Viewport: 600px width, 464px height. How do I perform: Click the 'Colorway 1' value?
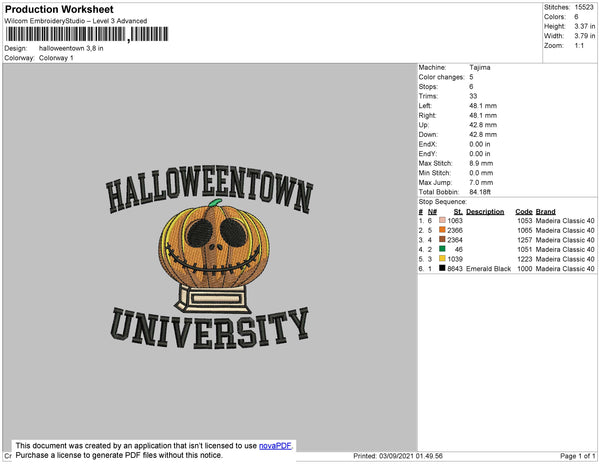point(56,58)
